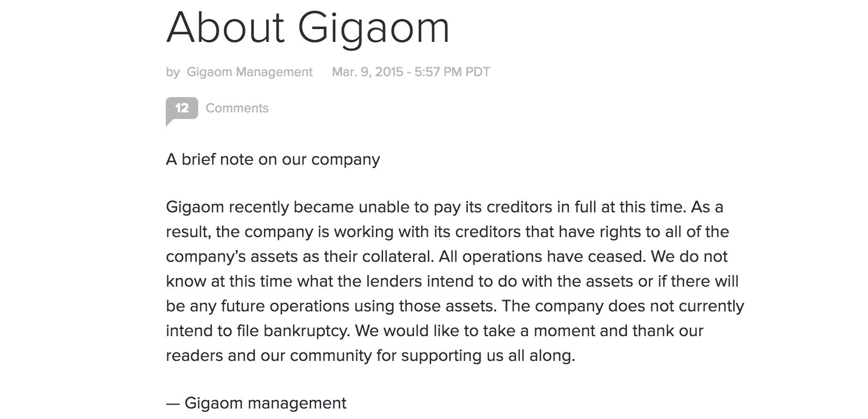Click the phrase "supporting us all along"

(x=487, y=356)
